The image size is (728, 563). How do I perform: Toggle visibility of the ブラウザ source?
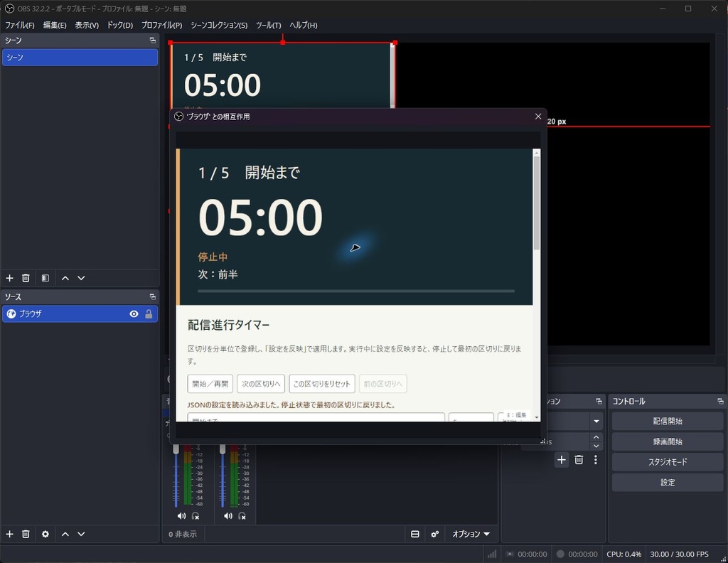coord(134,314)
